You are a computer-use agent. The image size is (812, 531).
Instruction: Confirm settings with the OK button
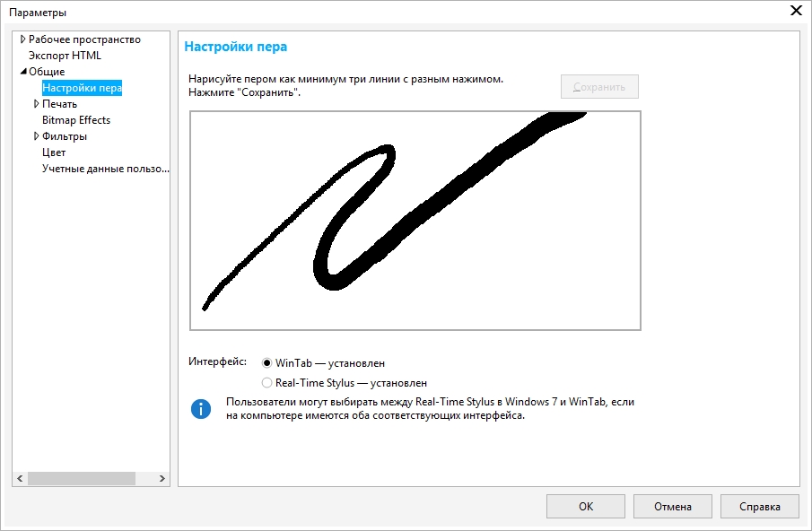[x=585, y=506]
